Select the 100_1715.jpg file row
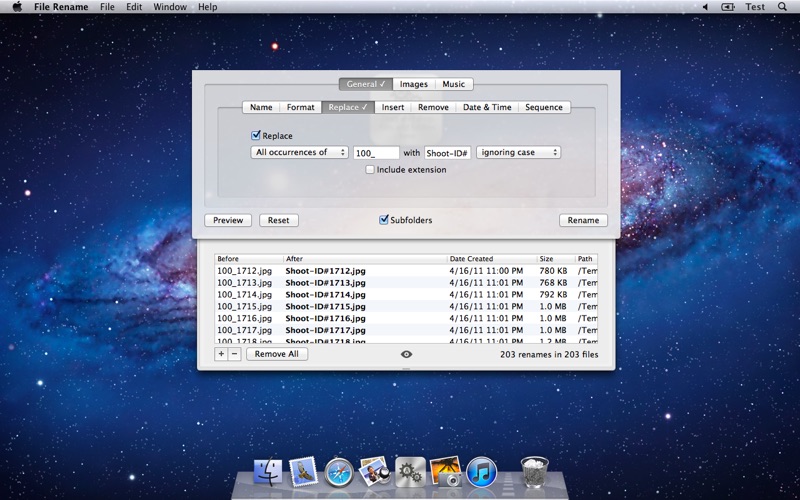The height and width of the screenshot is (500, 800). (x=406, y=306)
